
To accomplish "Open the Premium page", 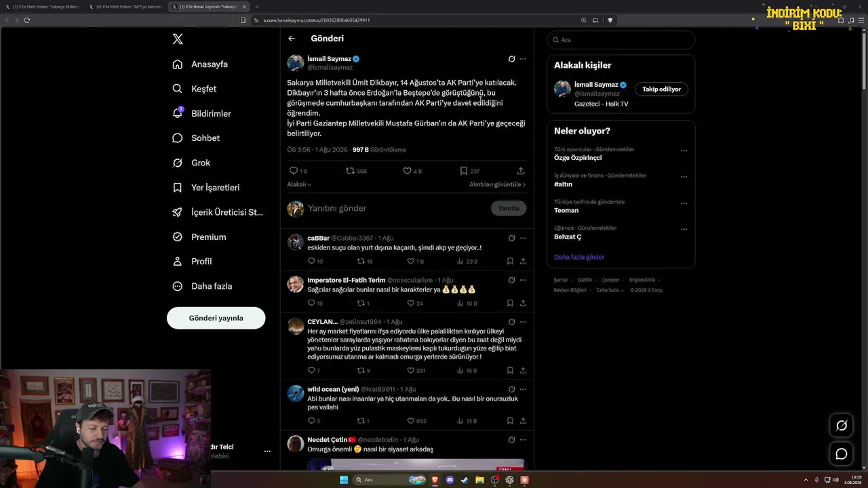I will coord(199,237).
